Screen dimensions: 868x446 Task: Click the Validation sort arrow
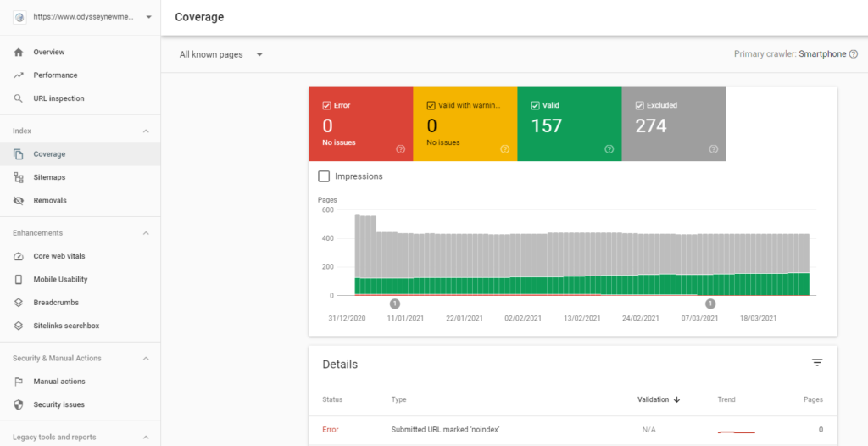point(676,399)
